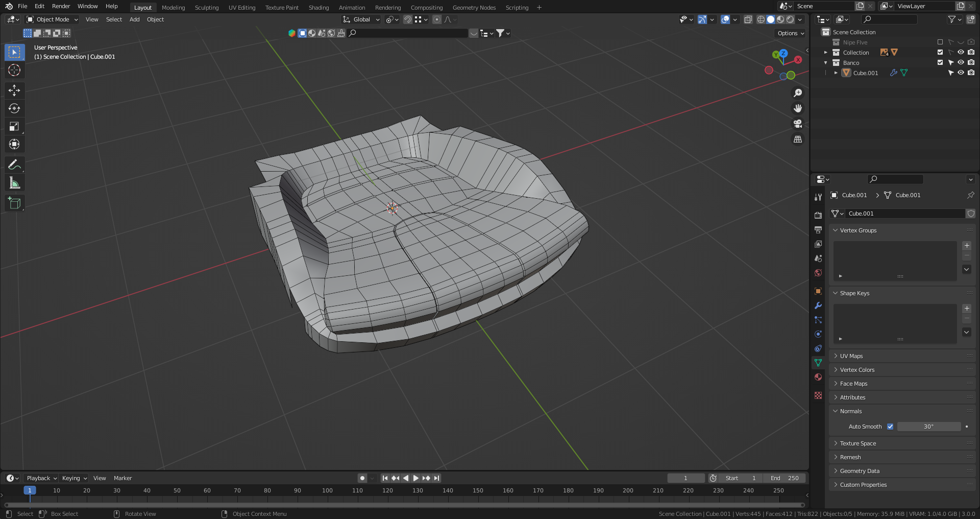Activate the Scale tool
Image resolution: width=980 pixels, height=519 pixels.
(14, 126)
